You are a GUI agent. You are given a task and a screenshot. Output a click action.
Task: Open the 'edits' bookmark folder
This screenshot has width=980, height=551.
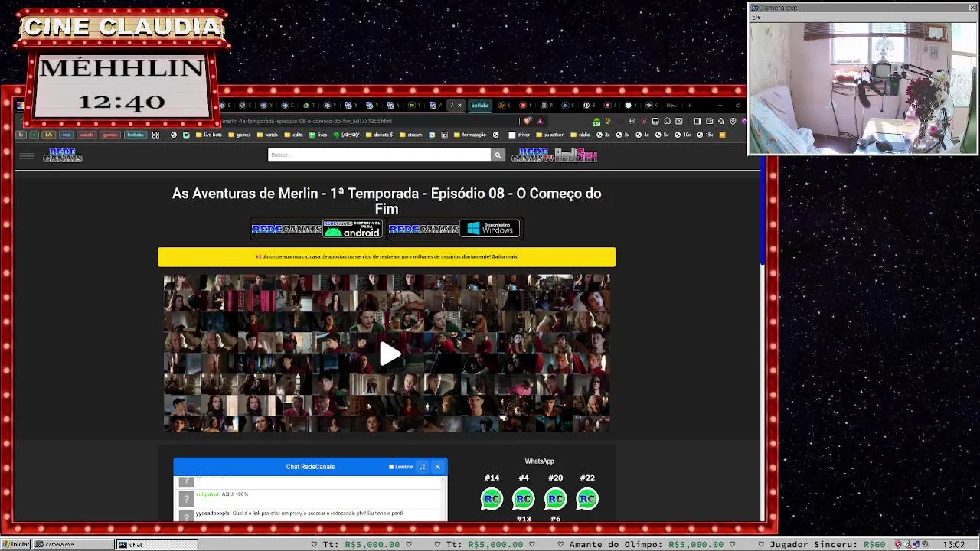(x=294, y=135)
